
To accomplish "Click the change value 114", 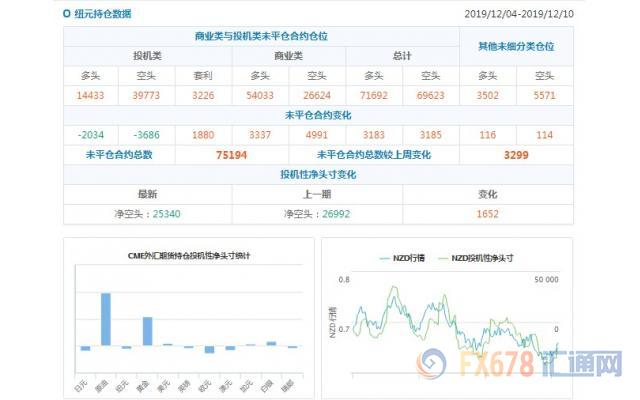I will click(x=544, y=135).
